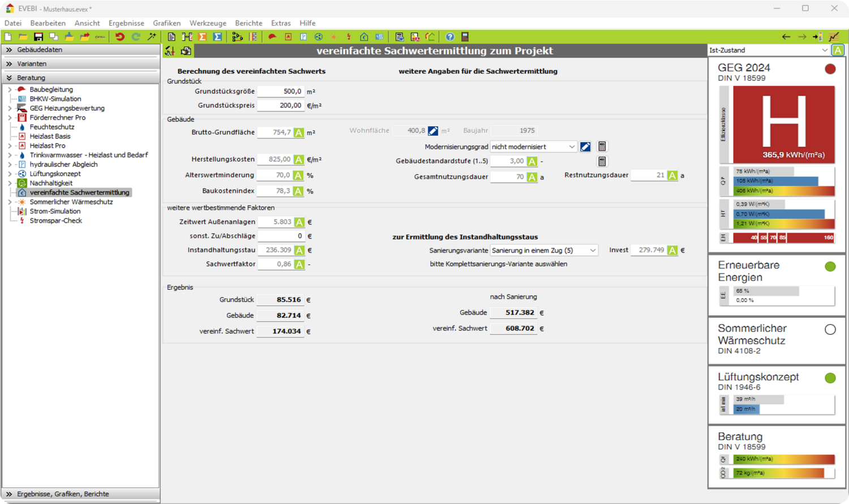Viewport: 849px width, 504px height.
Task: Click the redo arrow icon
Action: pyautogui.click(x=136, y=37)
